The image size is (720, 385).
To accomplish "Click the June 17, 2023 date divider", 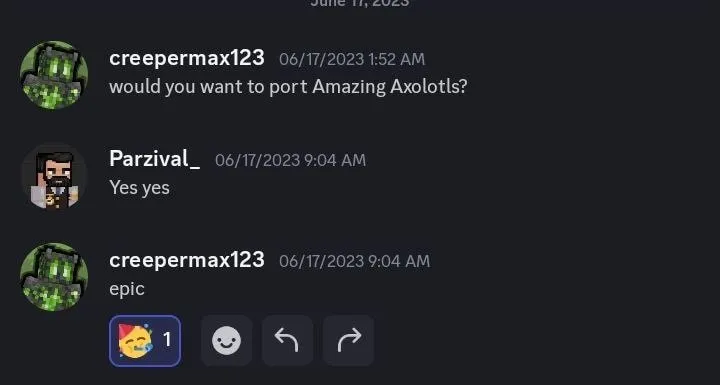I will 360,3.
